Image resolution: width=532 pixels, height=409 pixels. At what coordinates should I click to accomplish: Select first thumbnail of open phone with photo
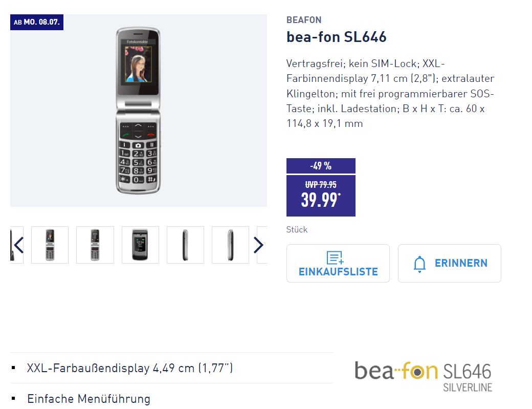pyautogui.click(x=50, y=245)
